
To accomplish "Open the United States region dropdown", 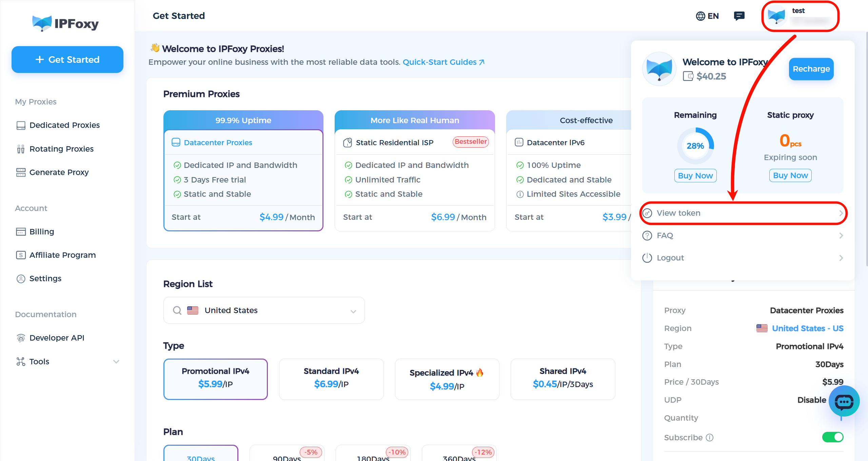I will pyautogui.click(x=264, y=310).
